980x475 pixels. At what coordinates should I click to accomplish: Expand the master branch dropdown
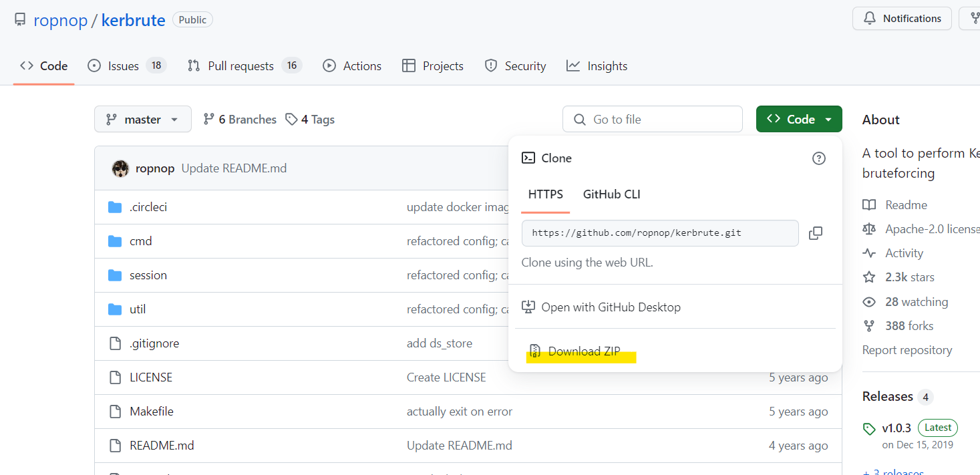point(143,119)
